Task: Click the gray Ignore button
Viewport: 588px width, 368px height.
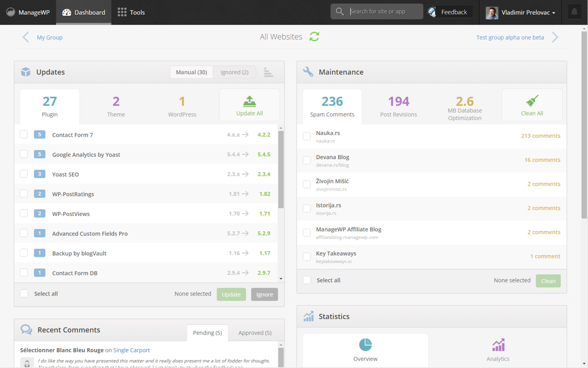Action: [x=265, y=294]
